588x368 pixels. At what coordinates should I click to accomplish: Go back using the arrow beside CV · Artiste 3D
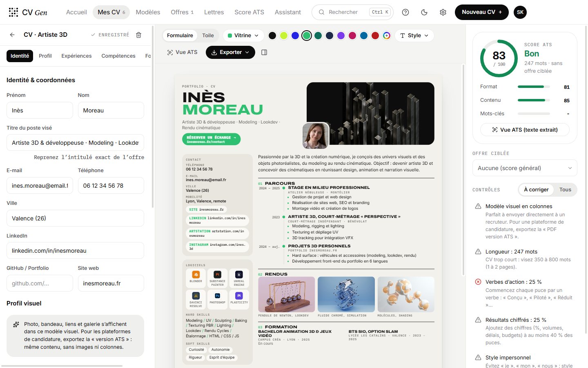[12, 35]
